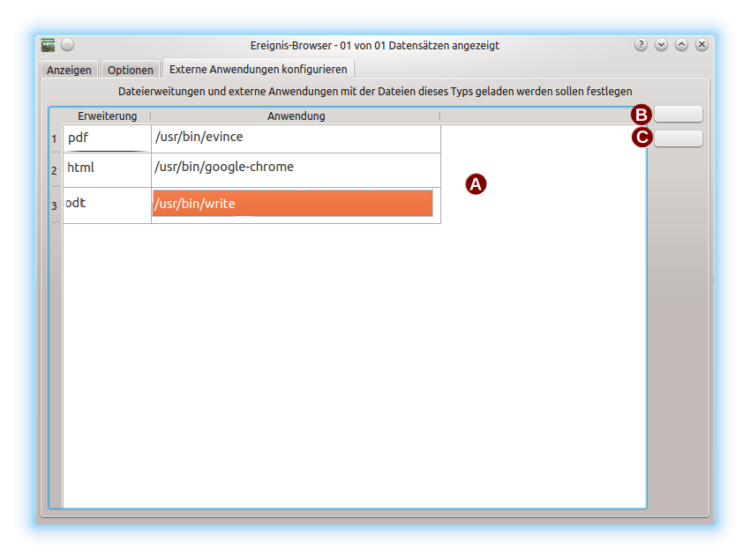Click the blank button next to marker C
This screenshot has height=560, width=750.
pos(678,138)
